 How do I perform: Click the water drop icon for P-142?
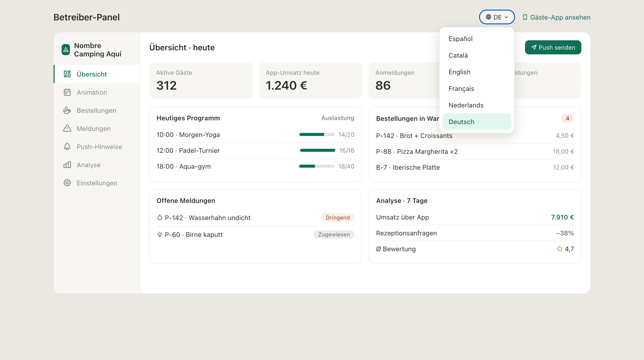(x=159, y=218)
